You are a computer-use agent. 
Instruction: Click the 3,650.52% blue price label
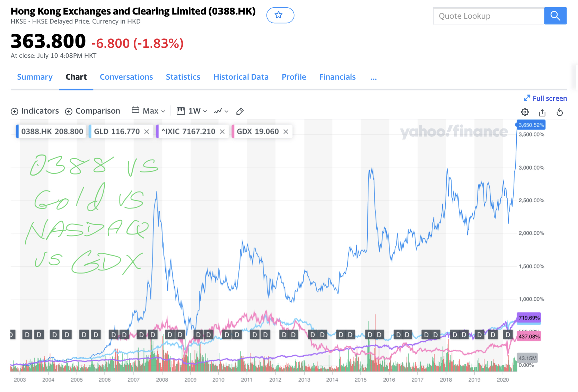[x=531, y=125]
